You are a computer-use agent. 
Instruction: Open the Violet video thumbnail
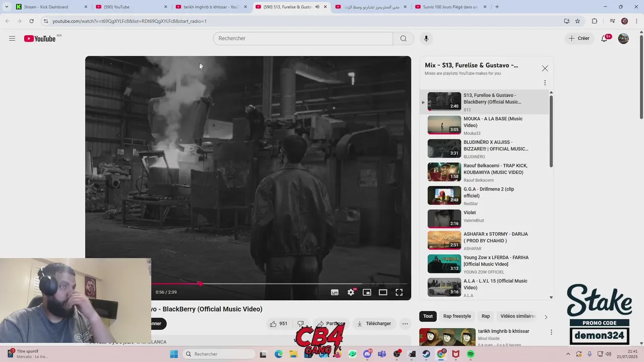[x=444, y=219]
